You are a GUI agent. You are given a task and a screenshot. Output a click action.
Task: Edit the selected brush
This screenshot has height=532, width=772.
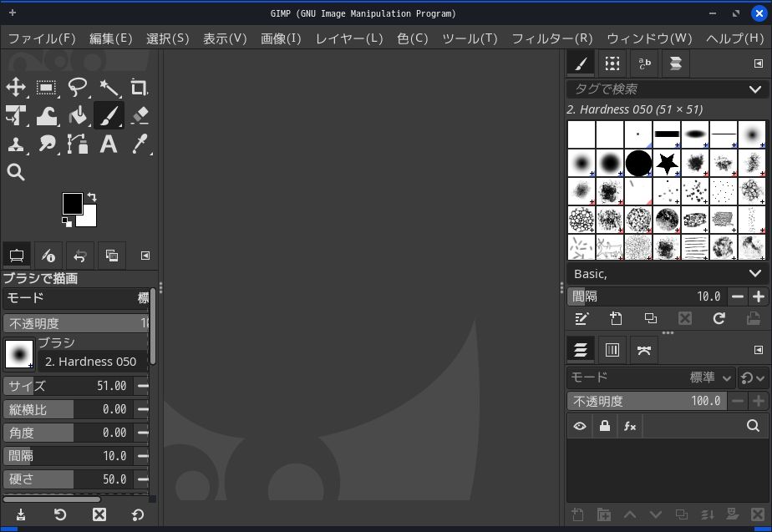tap(582, 319)
